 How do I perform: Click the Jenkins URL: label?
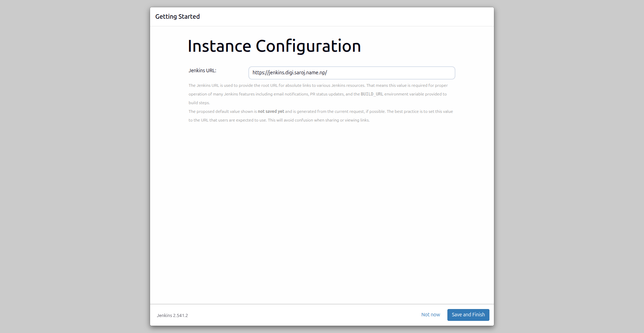202,70
